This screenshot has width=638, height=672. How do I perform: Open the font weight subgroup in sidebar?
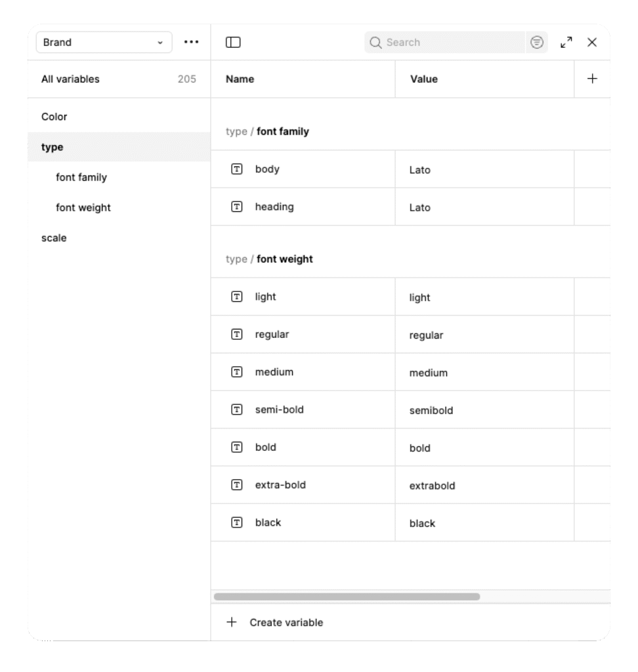coord(83,208)
